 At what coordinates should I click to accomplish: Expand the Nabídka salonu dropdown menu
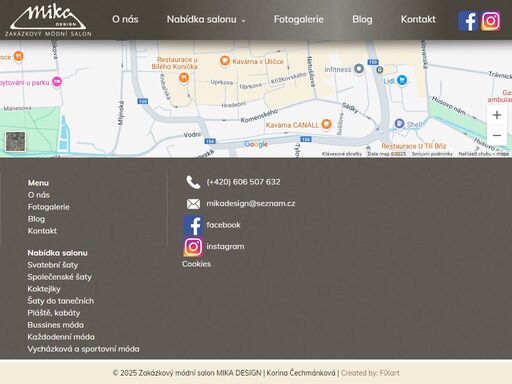coord(206,20)
